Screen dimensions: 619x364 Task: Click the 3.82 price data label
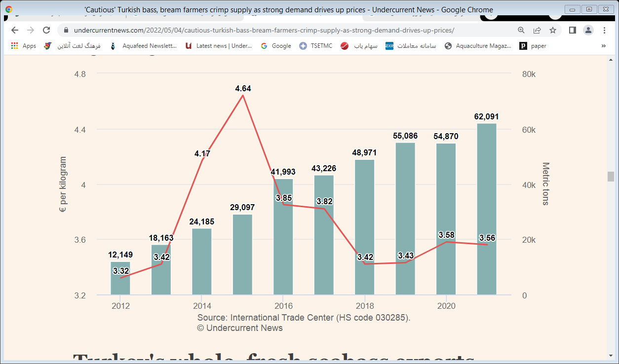[x=324, y=202]
